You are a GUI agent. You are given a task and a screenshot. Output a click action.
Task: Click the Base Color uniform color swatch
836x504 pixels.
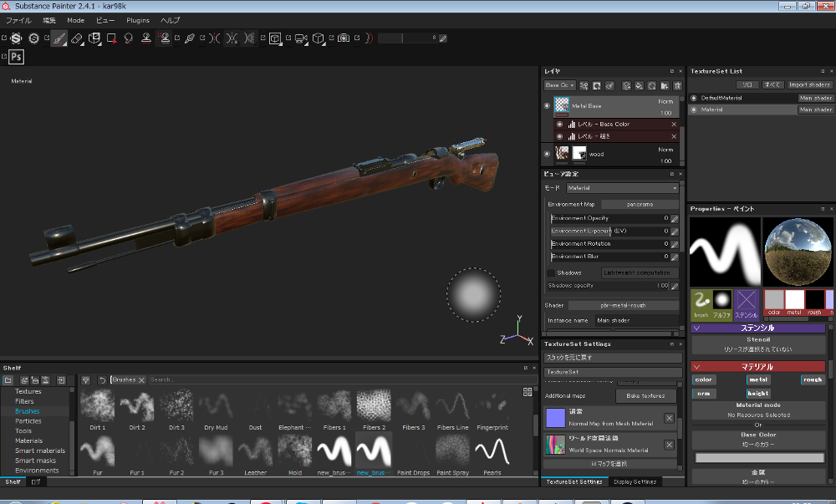pyautogui.click(x=759, y=458)
